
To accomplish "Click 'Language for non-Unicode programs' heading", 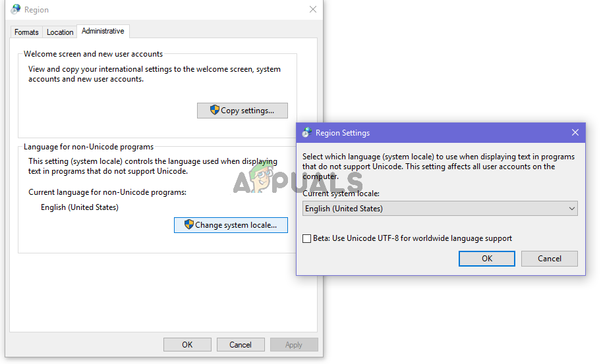I will point(88,147).
